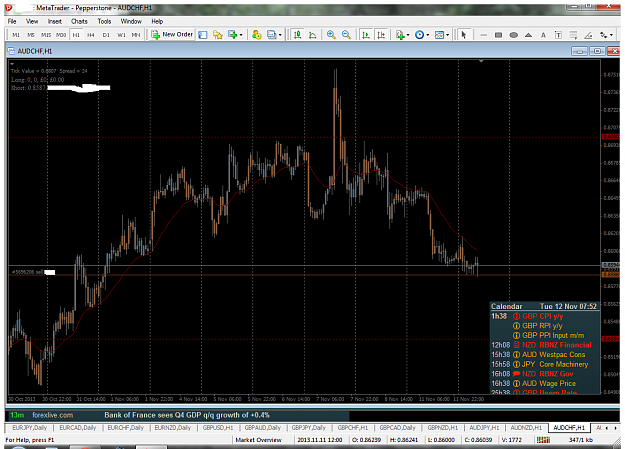Select the text label T tool
Image resolution: width=625 pixels, height=449 pixels.
[558, 35]
